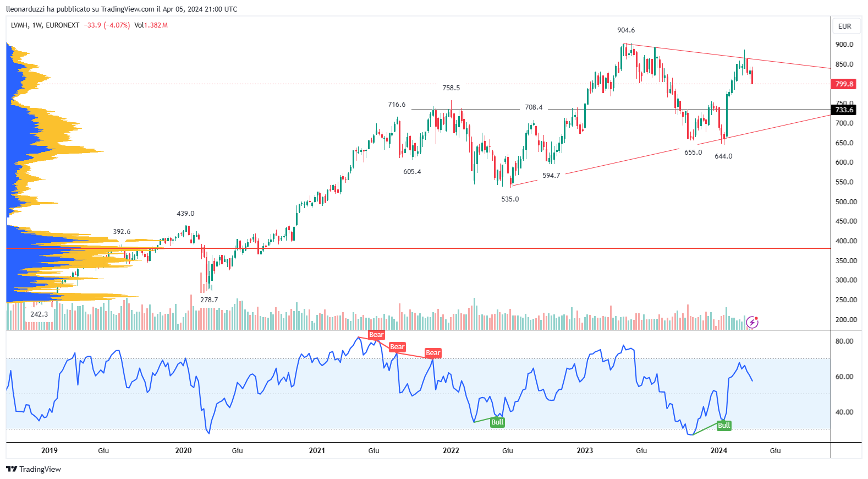Click the 535.0 low price label
This screenshot has width=868, height=479.
(510, 199)
